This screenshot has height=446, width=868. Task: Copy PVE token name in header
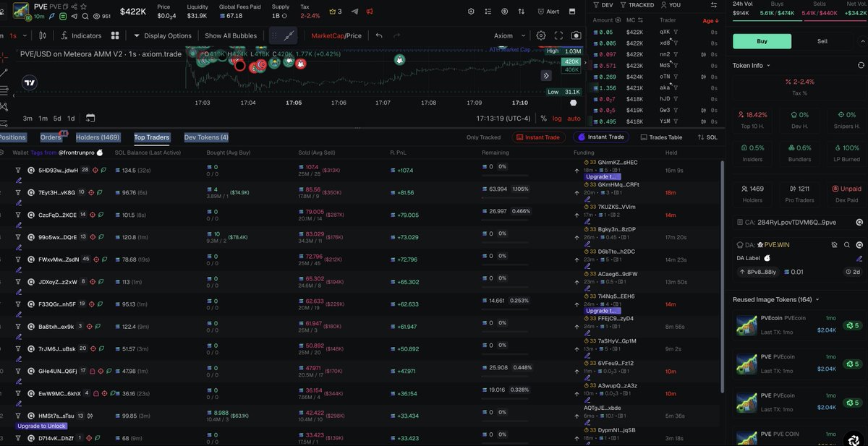[x=64, y=6]
